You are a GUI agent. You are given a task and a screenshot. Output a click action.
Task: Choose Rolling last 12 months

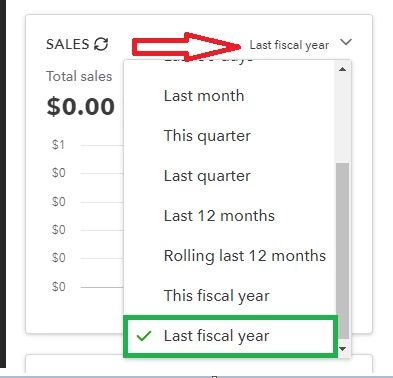click(245, 256)
